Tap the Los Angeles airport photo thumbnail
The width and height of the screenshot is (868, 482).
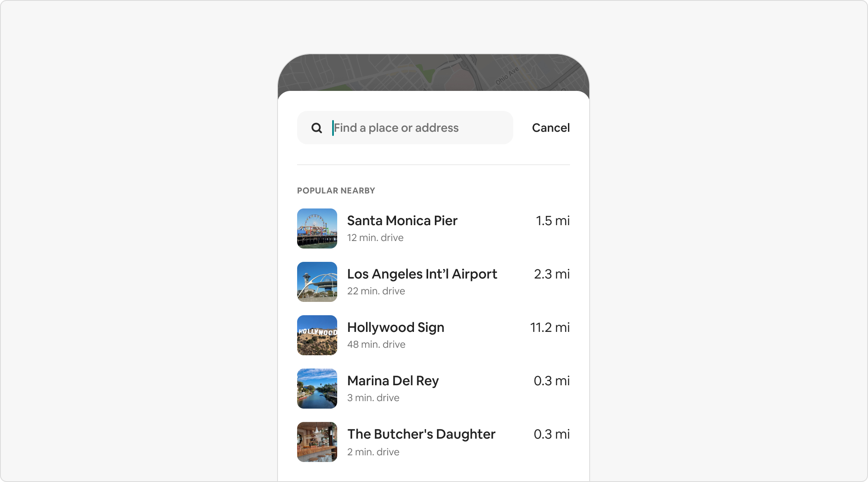317,282
